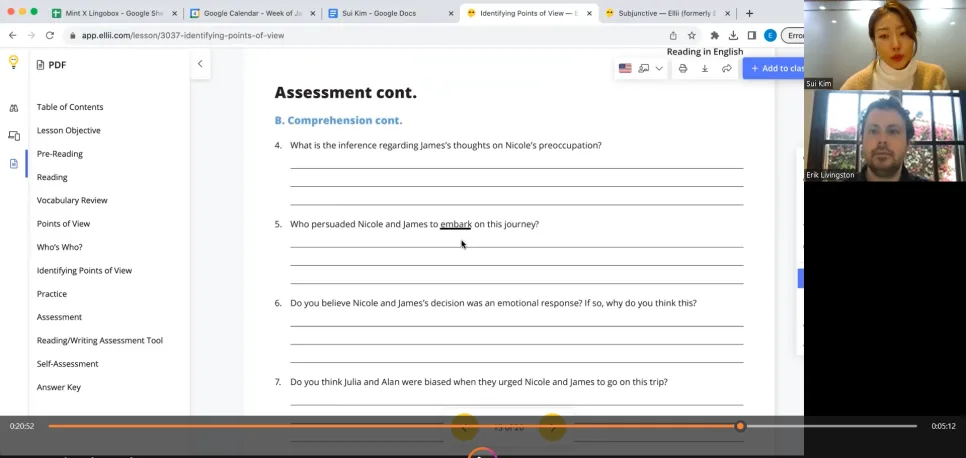
Task: Click question 4 about James's thoughts
Action: tap(445, 145)
